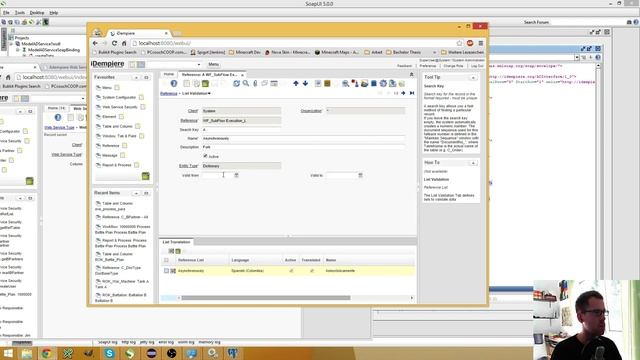The height and width of the screenshot is (360, 640).
Task: Click the Detail record down-arrow icon
Action: 305,84
